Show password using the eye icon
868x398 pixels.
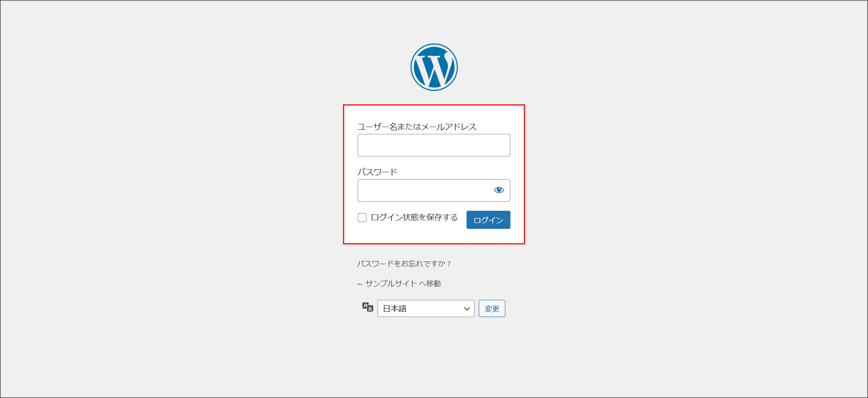tap(499, 190)
